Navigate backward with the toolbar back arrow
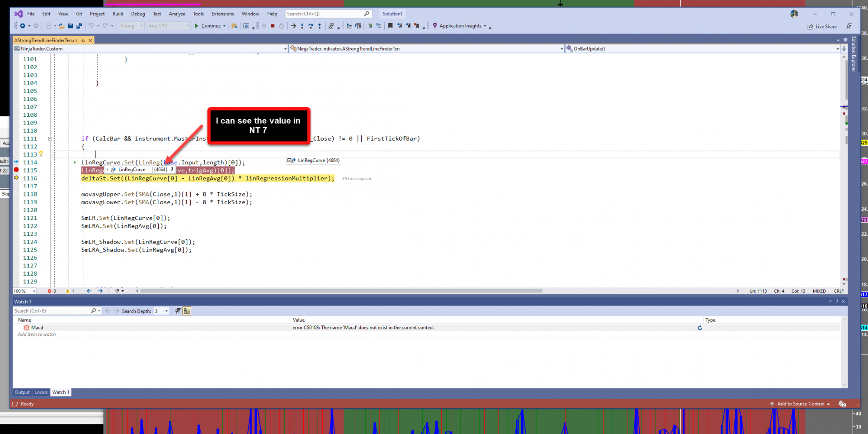 pyautogui.click(x=22, y=26)
